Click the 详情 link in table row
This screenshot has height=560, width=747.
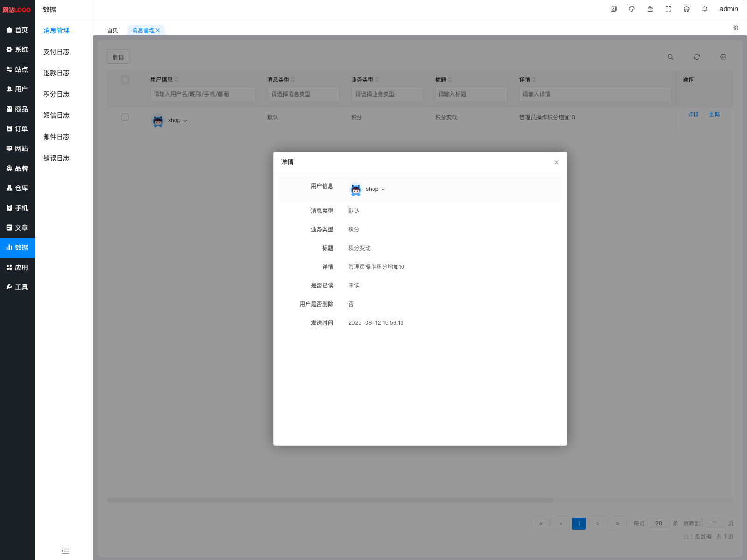tap(693, 114)
